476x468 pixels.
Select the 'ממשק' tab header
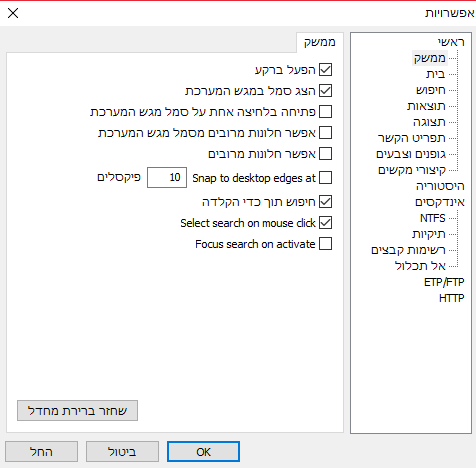click(x=320, y=42)
